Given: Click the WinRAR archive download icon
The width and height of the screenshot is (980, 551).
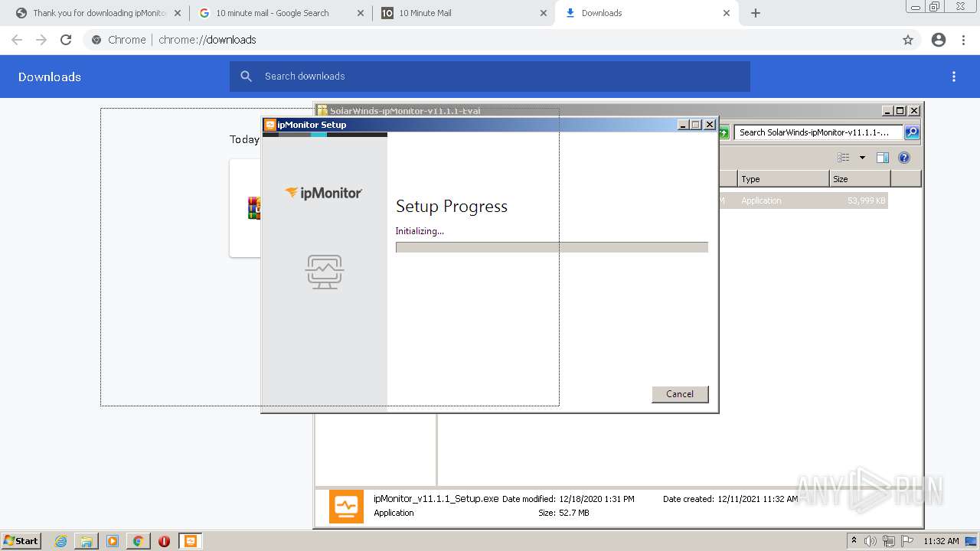Looking at the screenshot, I should 254,208.
